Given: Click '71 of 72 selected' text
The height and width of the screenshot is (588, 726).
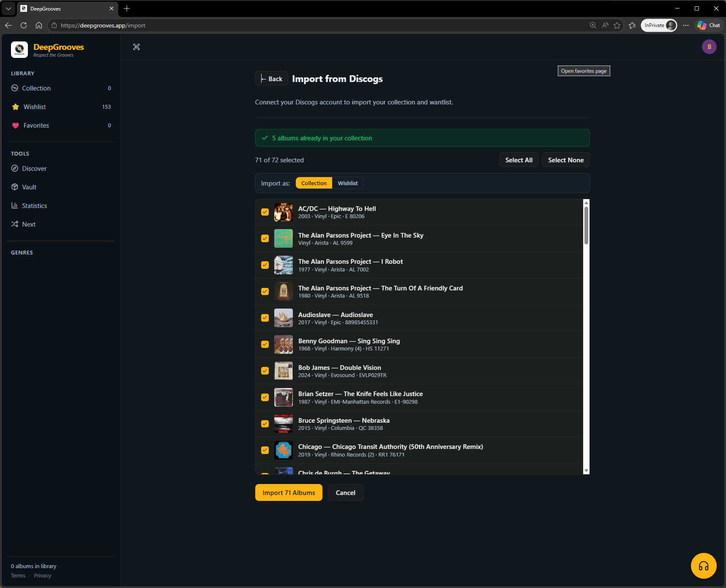Looking at the screenshot, I should coord(279,160).
